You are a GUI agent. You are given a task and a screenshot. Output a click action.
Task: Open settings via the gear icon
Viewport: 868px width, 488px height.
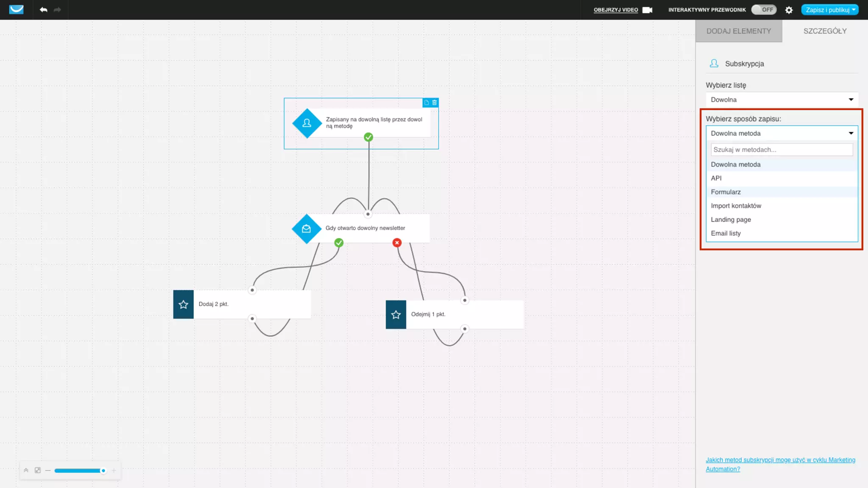pyautogui.click(x=789, y=10)
